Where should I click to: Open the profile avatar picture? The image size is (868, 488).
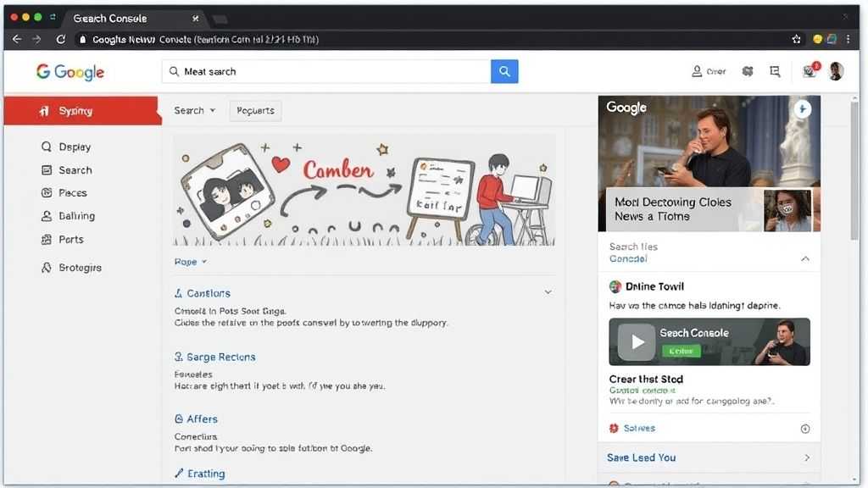(x=837, y=71)
